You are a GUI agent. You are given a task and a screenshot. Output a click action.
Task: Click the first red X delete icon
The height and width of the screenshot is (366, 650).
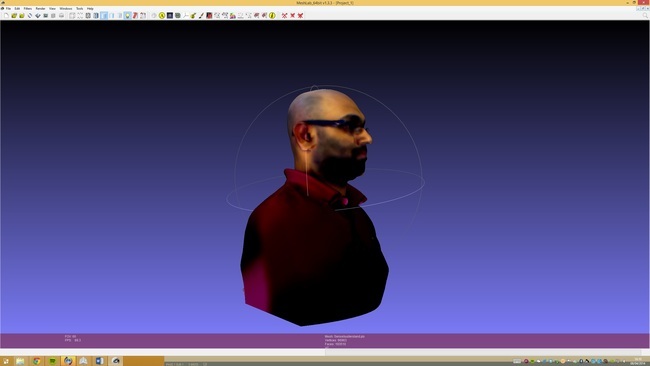coord(284,15)
